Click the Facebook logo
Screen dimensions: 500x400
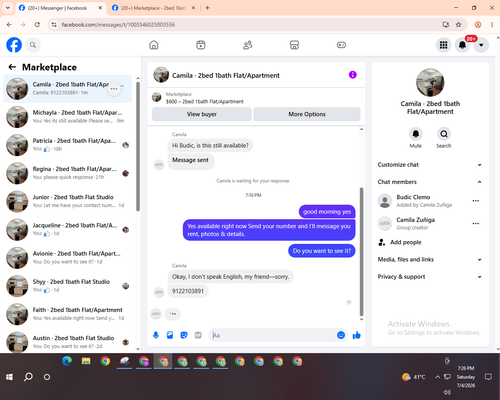(x=14, y=45)
